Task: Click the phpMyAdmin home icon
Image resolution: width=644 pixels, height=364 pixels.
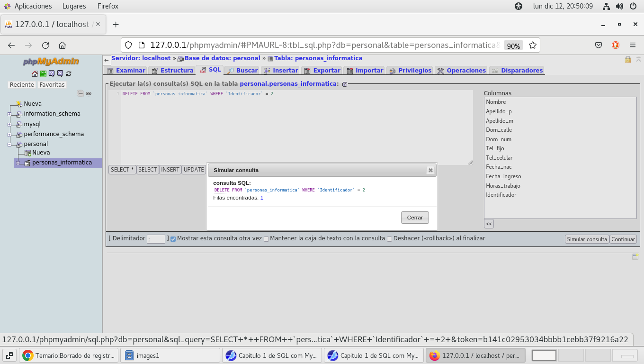Action: (35, 73)
